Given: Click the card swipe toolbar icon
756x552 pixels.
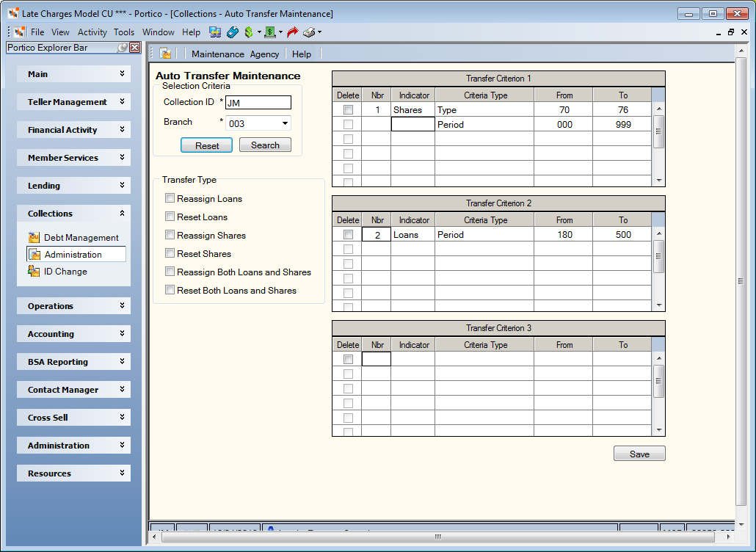Looking at the screenshot, I should (233, 32).
